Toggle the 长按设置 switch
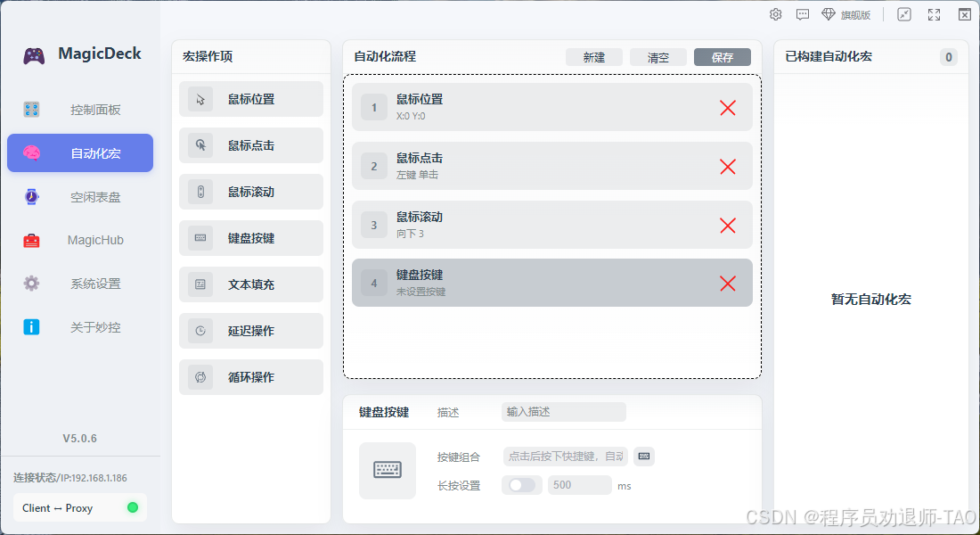This screenshot has width=980, height=535. pos(522,485)
